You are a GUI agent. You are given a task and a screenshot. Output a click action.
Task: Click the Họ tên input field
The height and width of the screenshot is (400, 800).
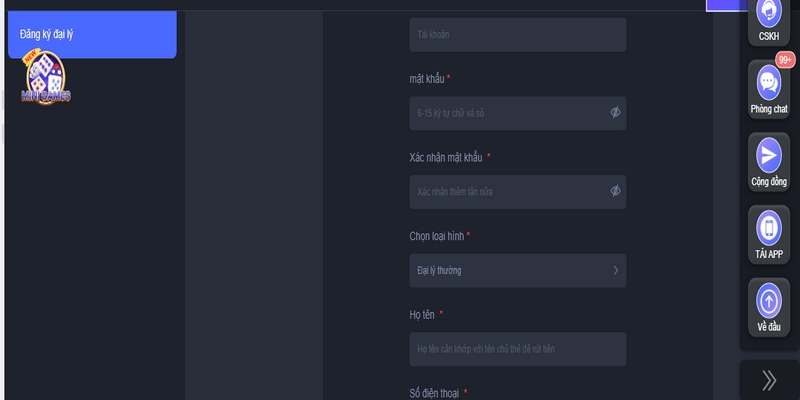pyautogui.click(x=517, y=349)
